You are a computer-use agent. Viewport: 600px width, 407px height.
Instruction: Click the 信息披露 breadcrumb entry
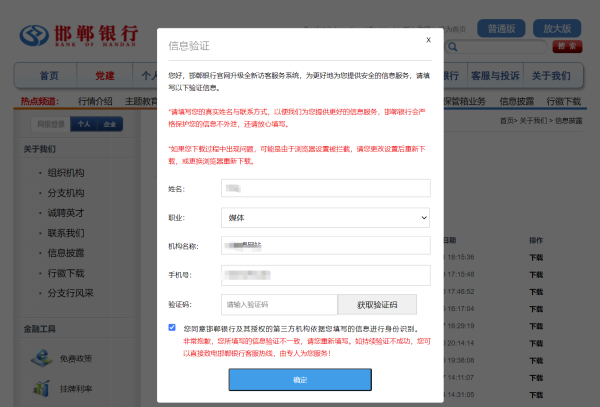tap(569, 121)
